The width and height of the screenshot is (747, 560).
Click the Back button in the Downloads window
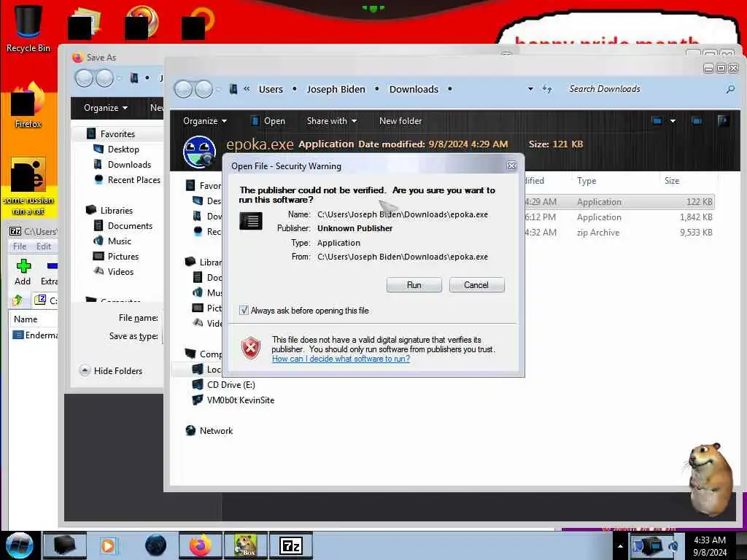click(x=183, y=89)
